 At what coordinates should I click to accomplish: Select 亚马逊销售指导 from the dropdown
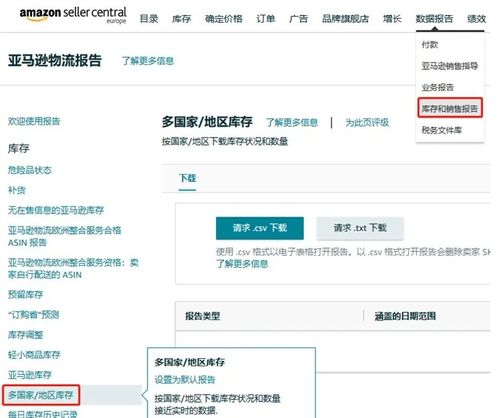pos(450,66)
